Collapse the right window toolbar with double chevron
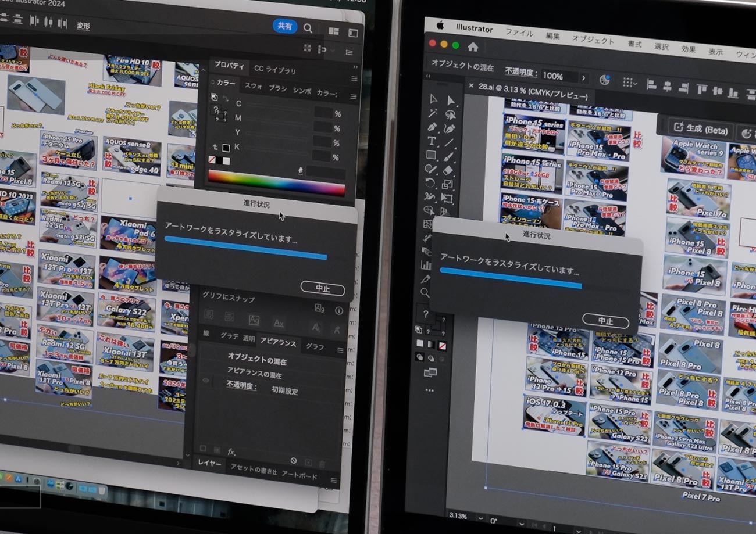756x534 pixels. 429,76
